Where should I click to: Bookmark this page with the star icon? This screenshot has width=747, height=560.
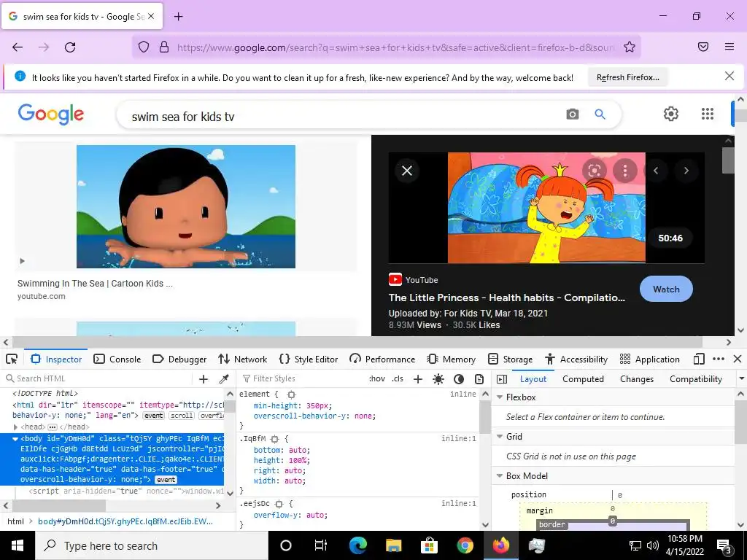pos(630,47)
